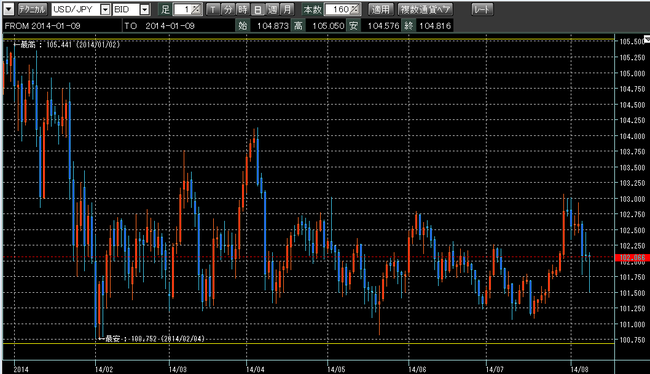Click the small icon at chart top-right corner
The image size is (650, 374).
coord(647,39)
